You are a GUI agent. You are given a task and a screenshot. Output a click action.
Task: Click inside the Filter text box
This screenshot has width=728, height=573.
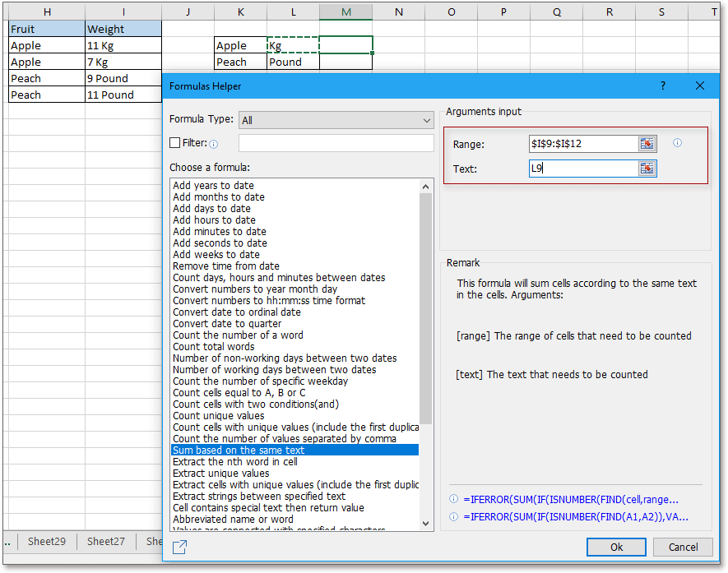[336, 143]
